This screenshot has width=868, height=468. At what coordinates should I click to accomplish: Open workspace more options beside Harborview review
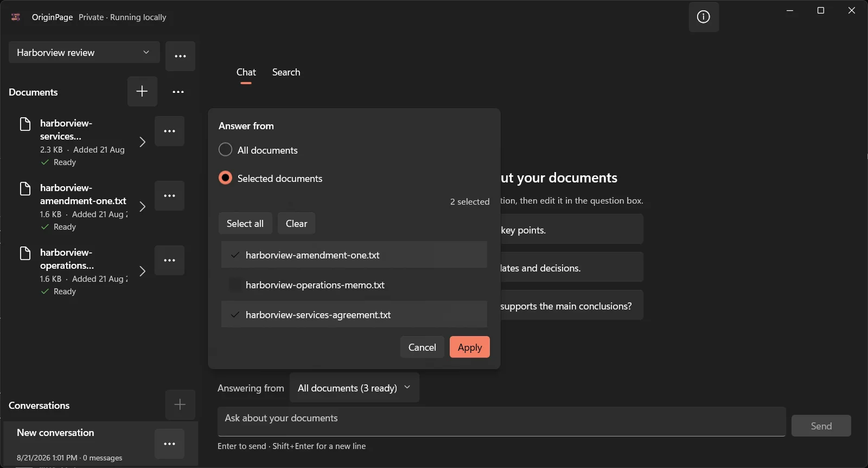click(x=180, y=56)
